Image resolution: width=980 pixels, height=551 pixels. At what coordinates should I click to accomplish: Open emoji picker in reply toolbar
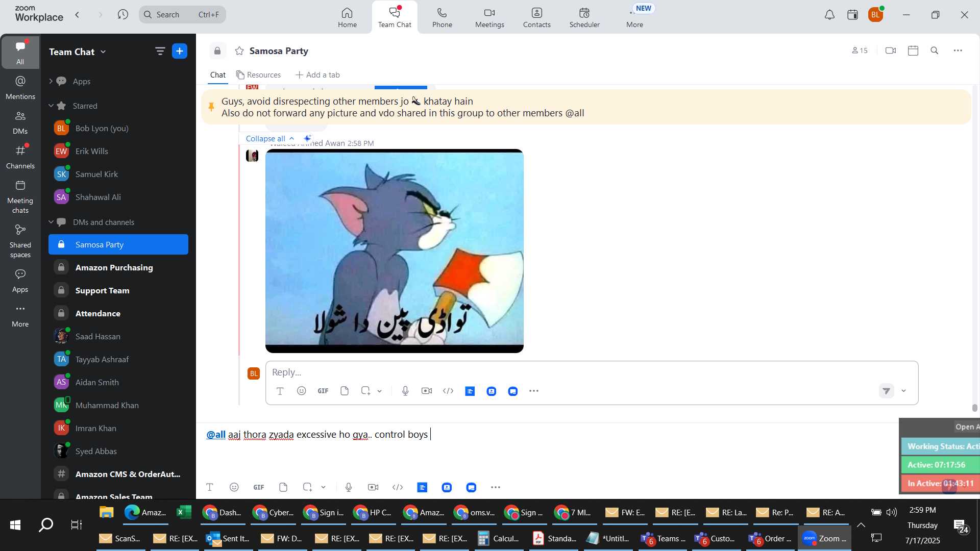coord(301,391)
